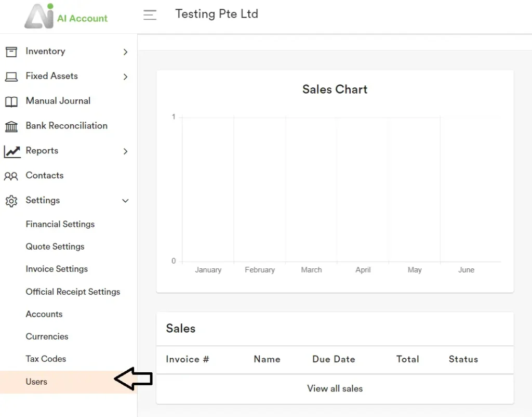Image resolution: width=532 pixels, height=417 pixels.
Task: Expand the Inventory section
Action: (x=125, y=51)
